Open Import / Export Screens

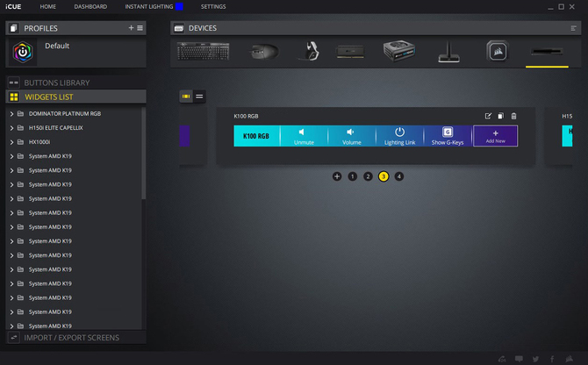(75, 338)
